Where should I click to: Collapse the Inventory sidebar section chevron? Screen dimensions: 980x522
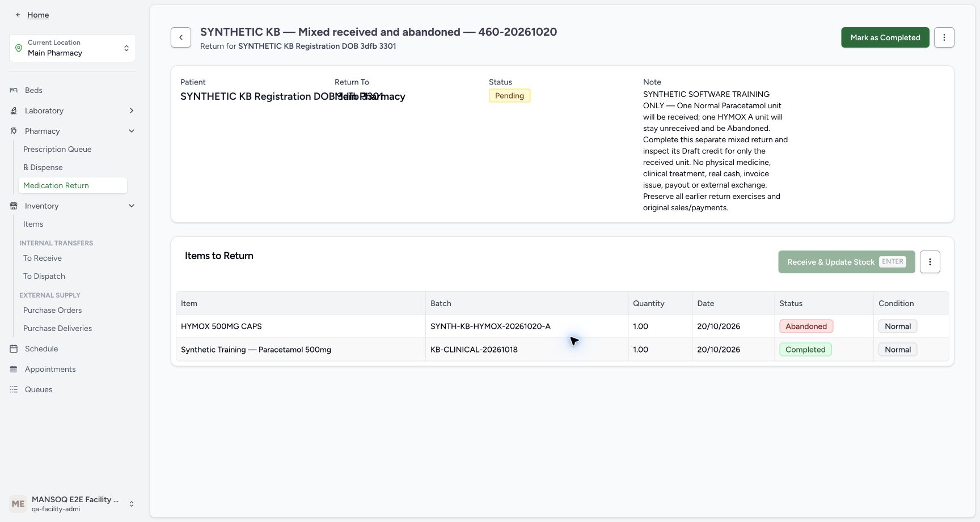(x=132, y=206)
